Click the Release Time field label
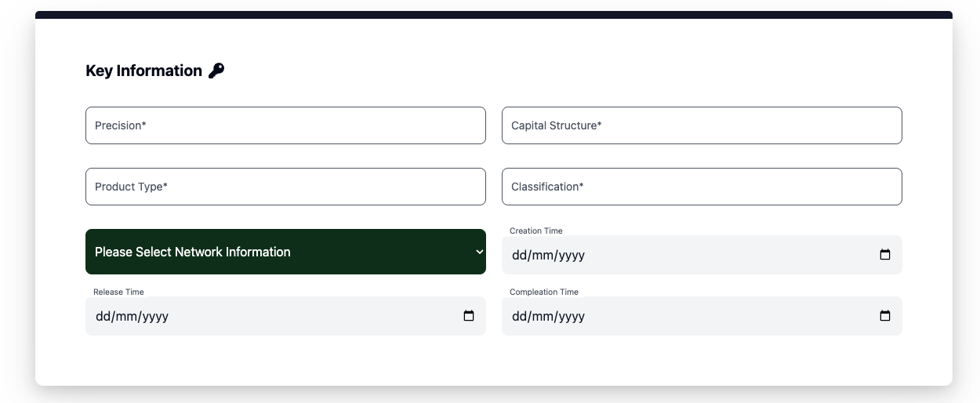 point(118,292)
